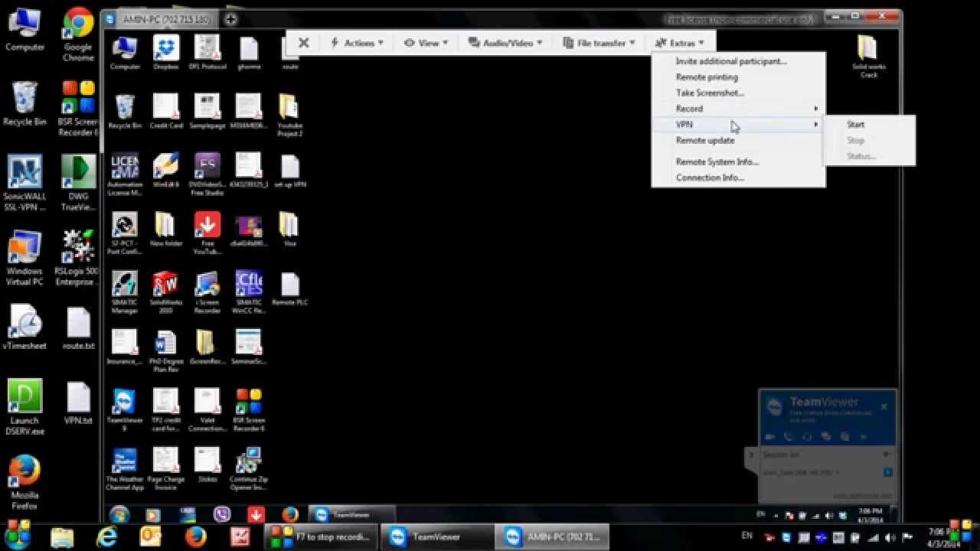The height and width of the screenshot is (551, 980).
Task: Open Connection Info entry
Action: pos(710,178)
